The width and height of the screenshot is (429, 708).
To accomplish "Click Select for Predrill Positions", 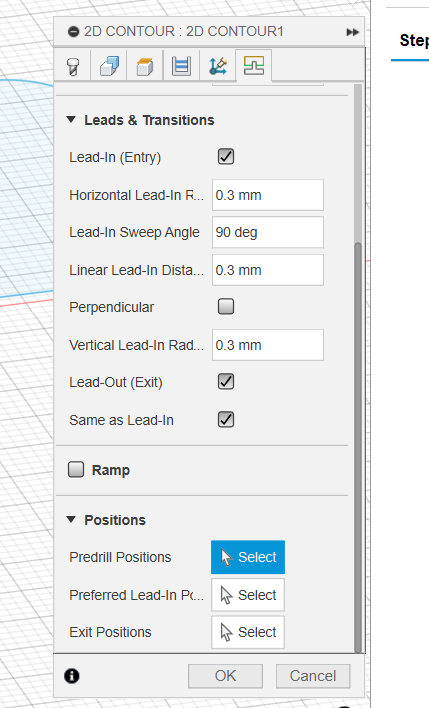I will tap(248, 557).
